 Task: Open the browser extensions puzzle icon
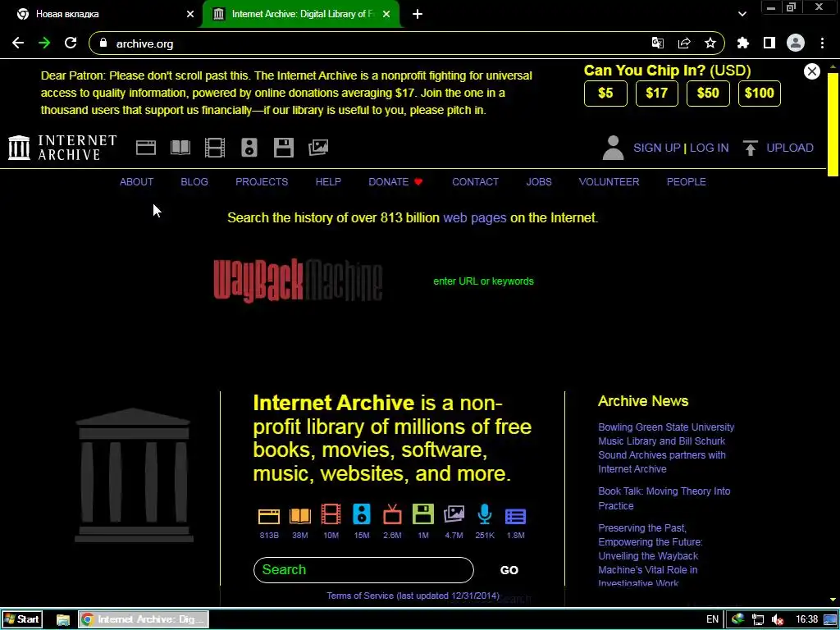(743, 43)
